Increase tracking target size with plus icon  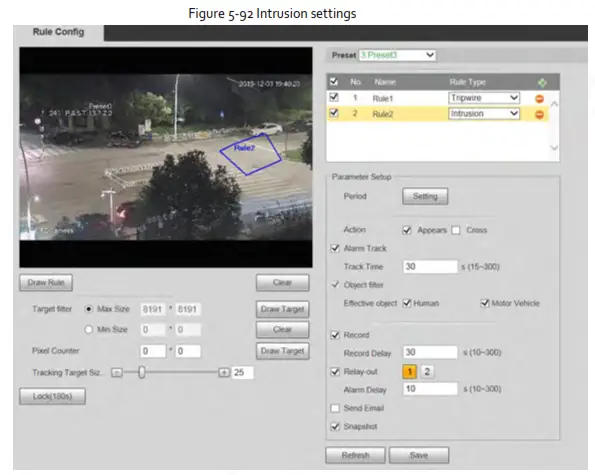(224, 373)
